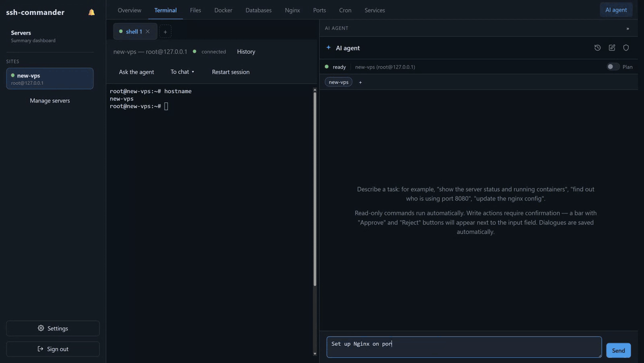Open the Files tab
Viewport: 644px width, 363px height.
(x=196, y=10)
